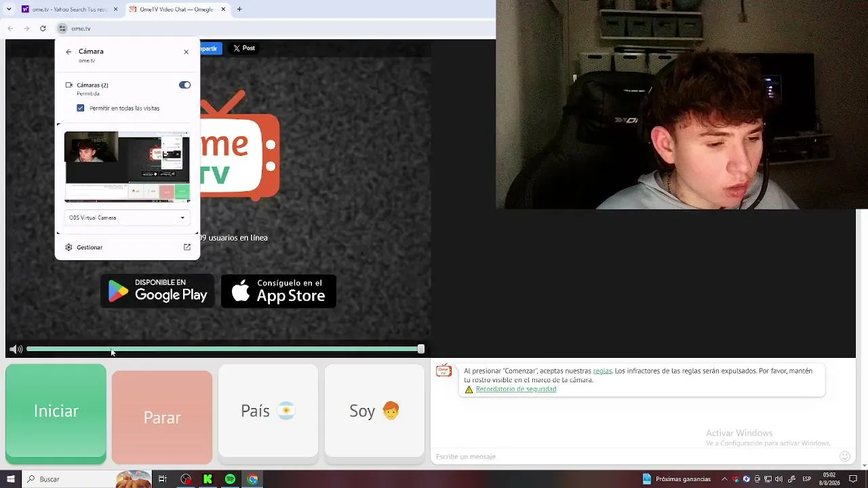This screenshot has width=868, height=488.
Task: Open the taskbar clock and calendar
Action: coord(829,479)
